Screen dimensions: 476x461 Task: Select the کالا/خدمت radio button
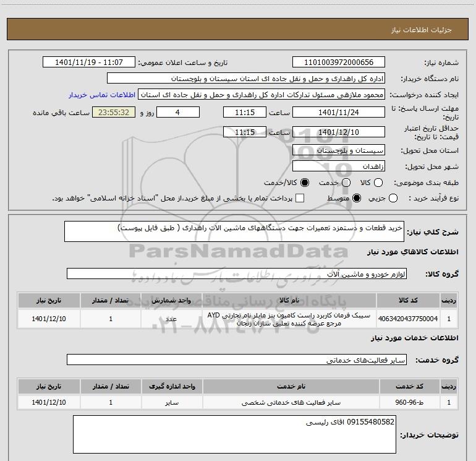(305, 183)
